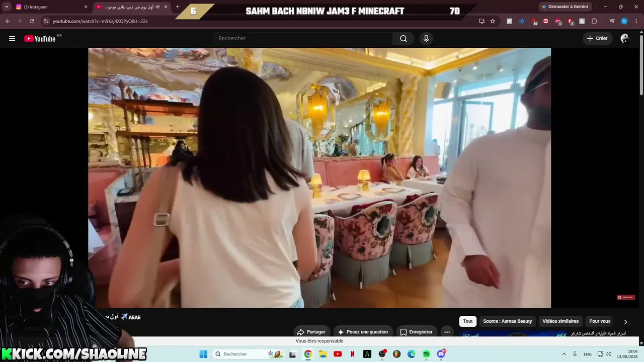Click Posez une question button

coord(363,332)
